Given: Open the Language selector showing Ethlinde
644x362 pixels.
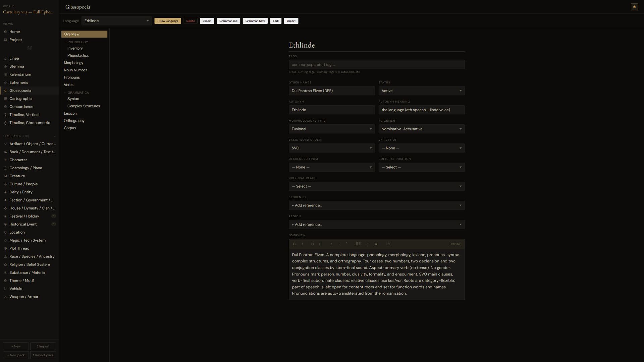Looking at the screenshot, I should (x=116, y=21).
